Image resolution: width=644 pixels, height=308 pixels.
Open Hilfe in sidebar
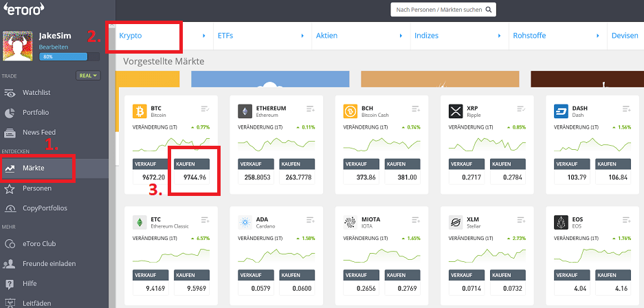(30, 283)
